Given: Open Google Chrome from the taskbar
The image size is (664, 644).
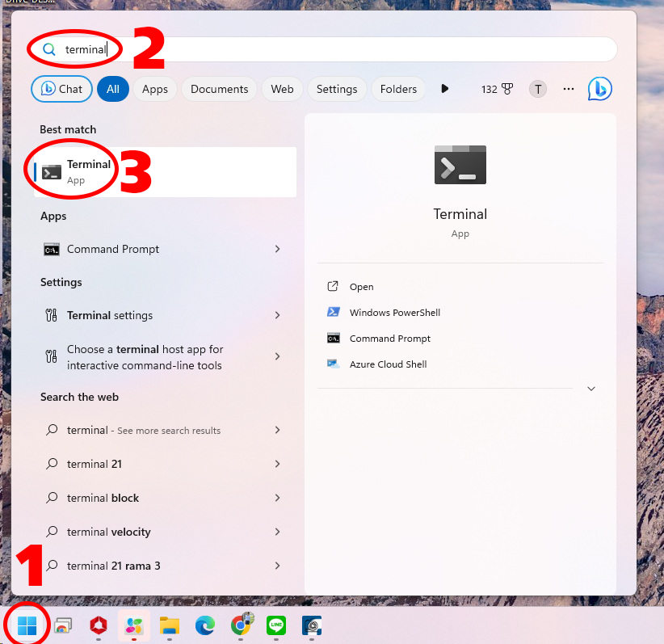Looking at the screenshot, I should click(x=241, y=625).
